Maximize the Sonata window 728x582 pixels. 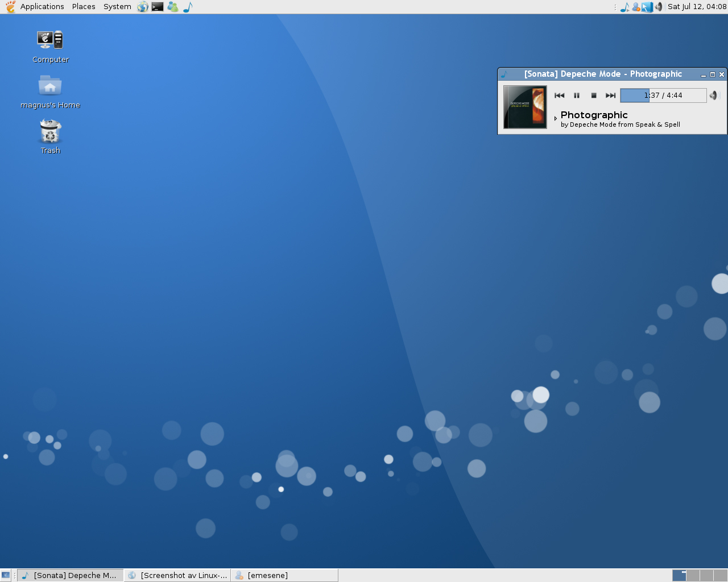pyautogui.click(x=713, y=74)
